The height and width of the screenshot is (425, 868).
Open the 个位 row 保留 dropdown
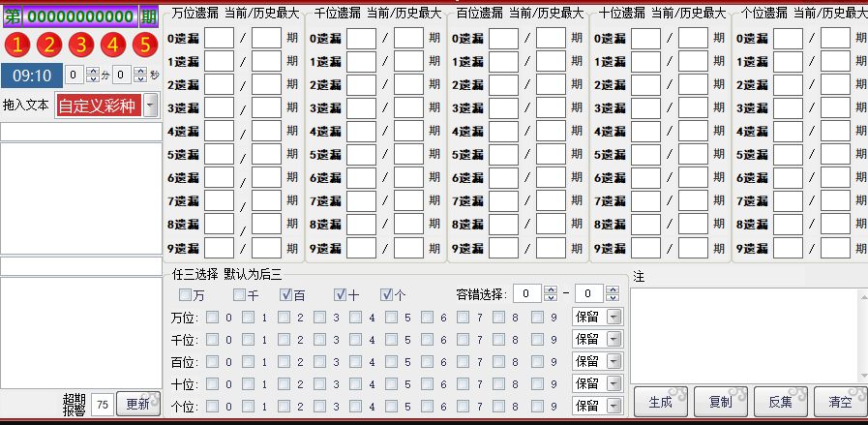coord(614,406)
